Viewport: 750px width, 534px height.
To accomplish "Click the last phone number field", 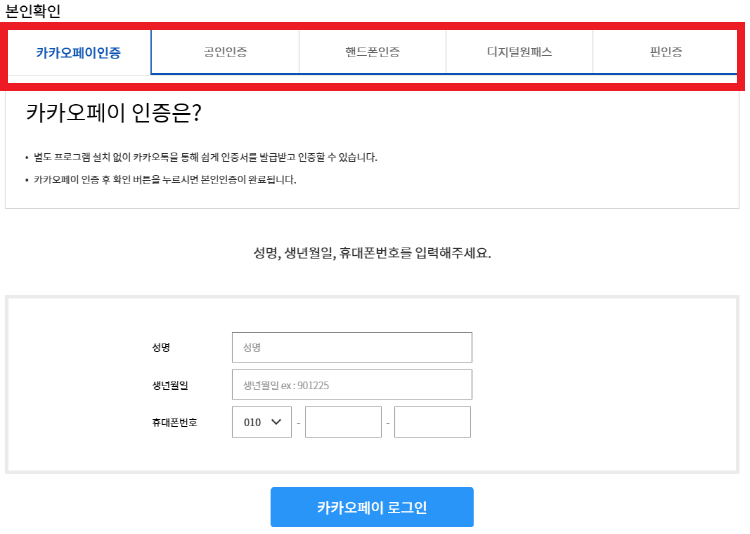I will [432, 422].
